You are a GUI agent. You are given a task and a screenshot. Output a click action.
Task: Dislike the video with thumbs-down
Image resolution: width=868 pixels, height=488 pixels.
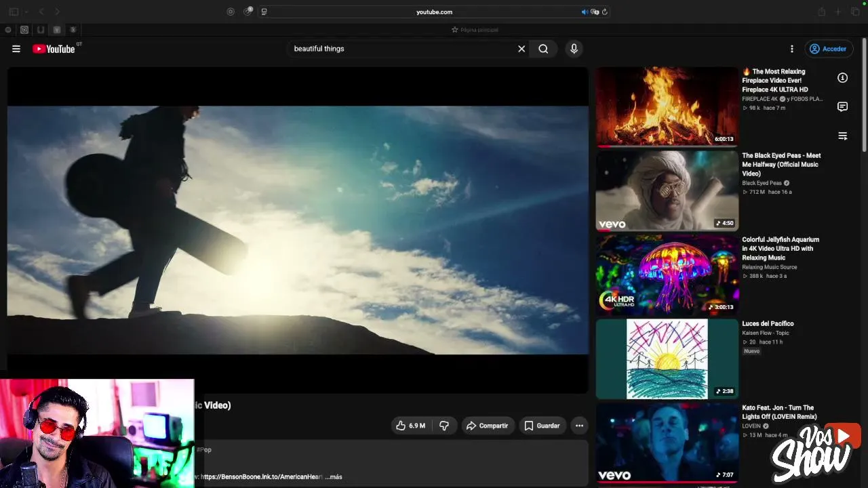pos(444,426)
